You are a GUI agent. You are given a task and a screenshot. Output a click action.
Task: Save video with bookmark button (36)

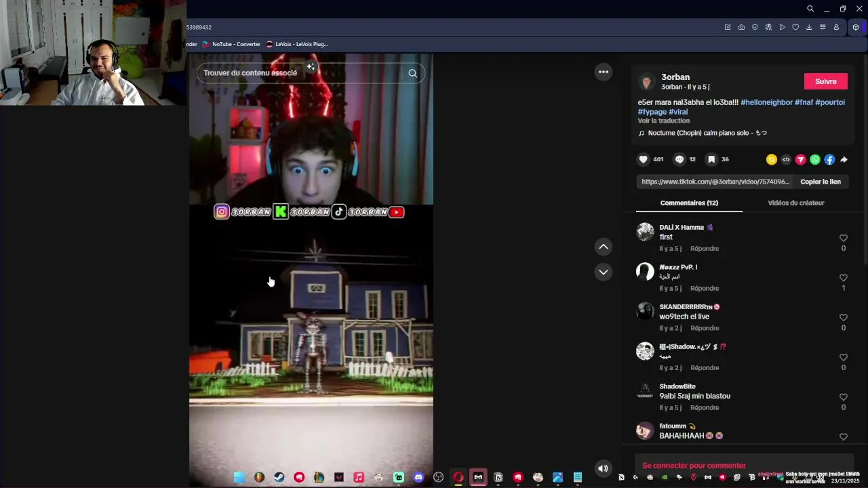711,159
